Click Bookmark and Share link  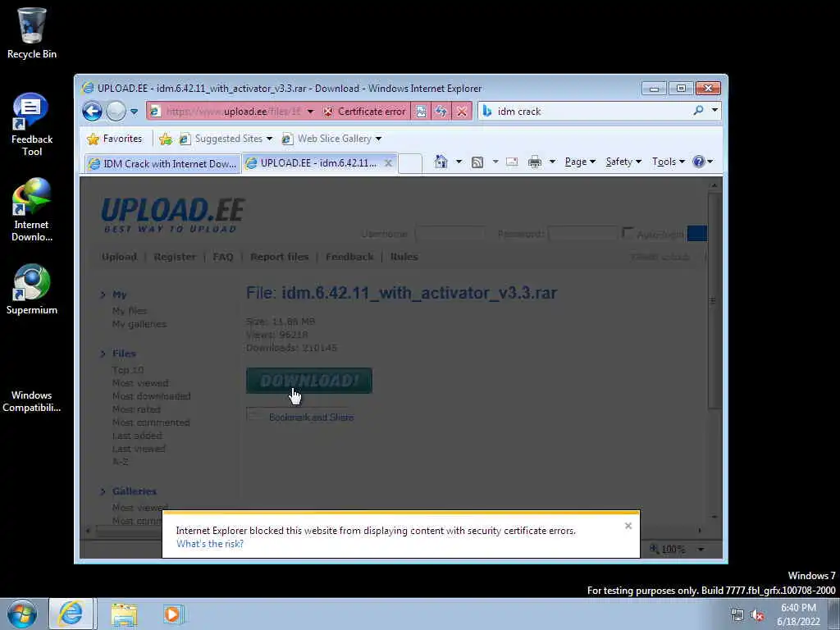(x=311, y=418)
